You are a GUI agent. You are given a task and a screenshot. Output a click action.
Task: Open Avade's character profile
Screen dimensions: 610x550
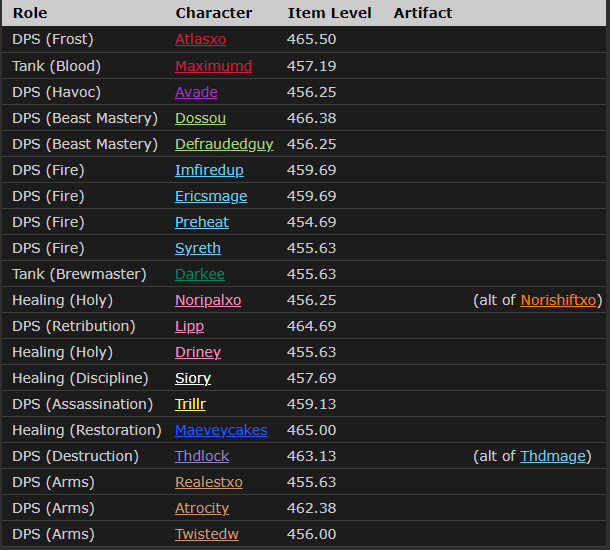point(196,92)
